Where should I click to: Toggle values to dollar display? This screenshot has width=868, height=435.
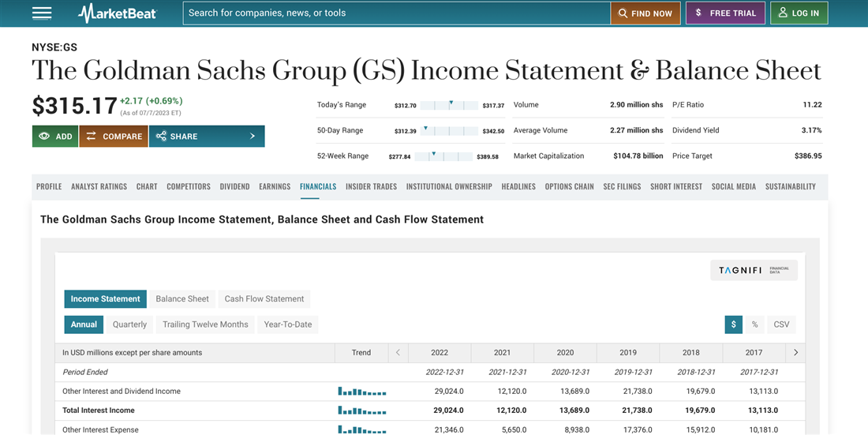733,324
